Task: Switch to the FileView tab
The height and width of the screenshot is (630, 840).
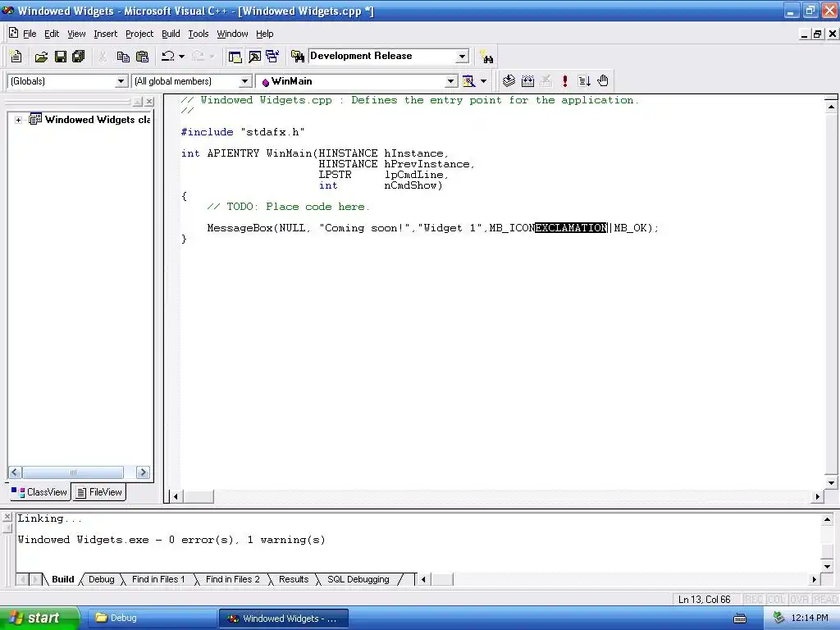Action: click(x=99, y=492)
